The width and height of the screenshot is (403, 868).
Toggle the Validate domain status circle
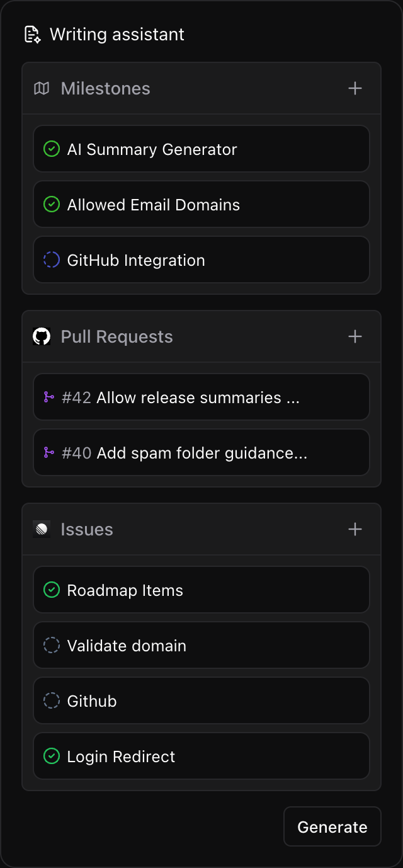[x=52, y=646]
